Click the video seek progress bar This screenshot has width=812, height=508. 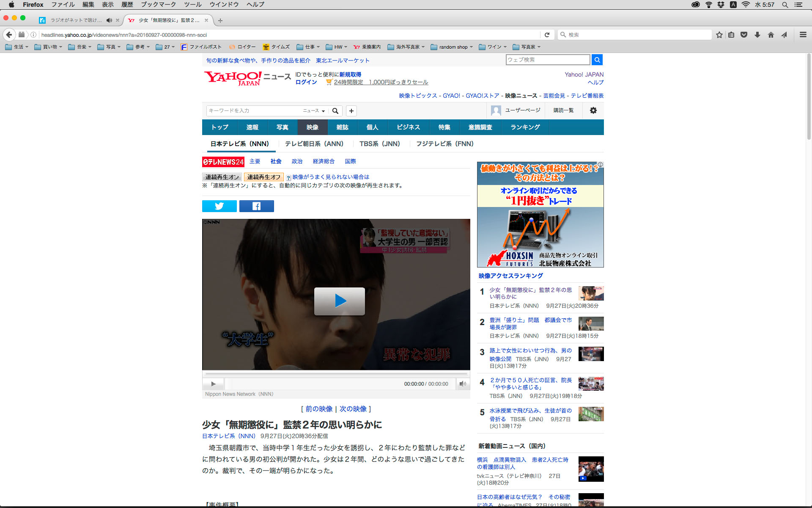pyautogui.click(x=336, y=374)
